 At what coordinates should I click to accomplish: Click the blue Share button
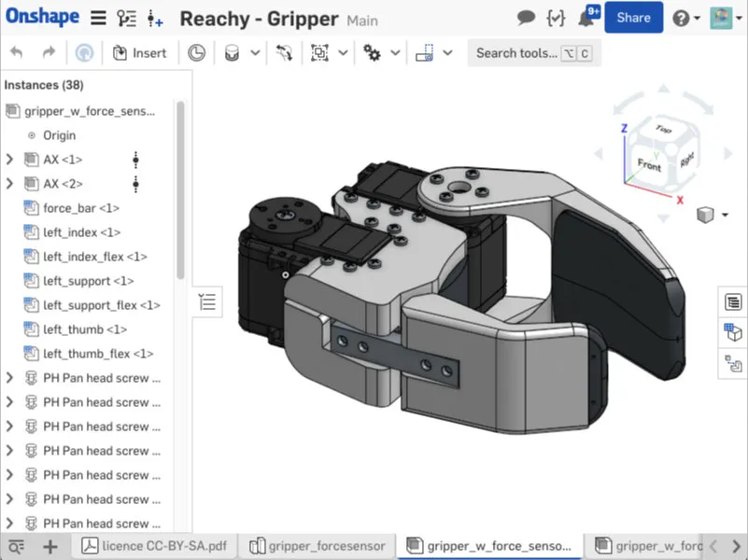(x=633, y=18)
